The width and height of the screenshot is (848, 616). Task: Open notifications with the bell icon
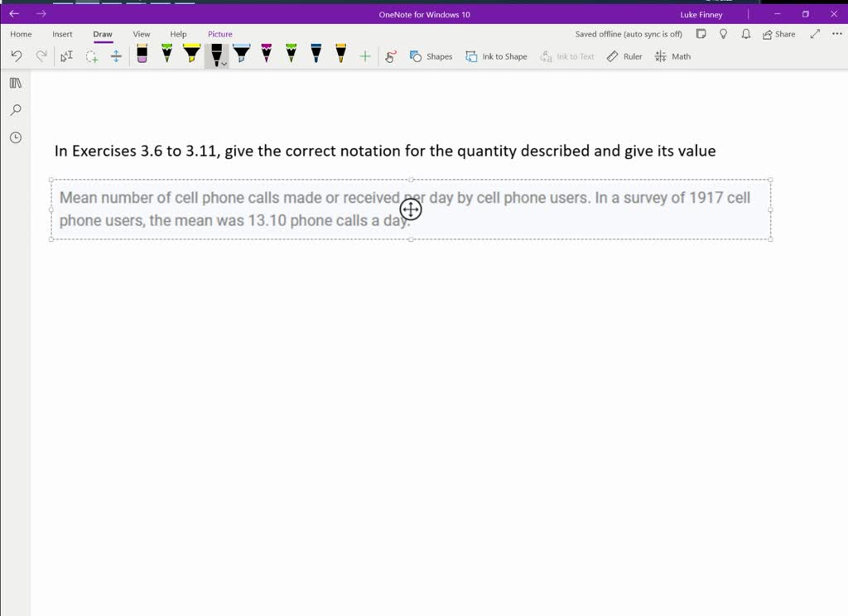[744, 34]
